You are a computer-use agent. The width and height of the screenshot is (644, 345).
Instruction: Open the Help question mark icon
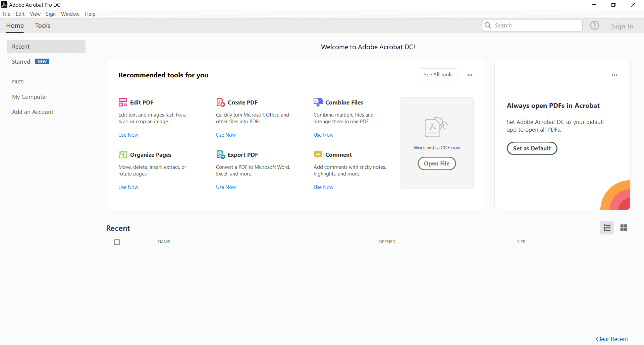pyautogui.click(x=594, y=25)
